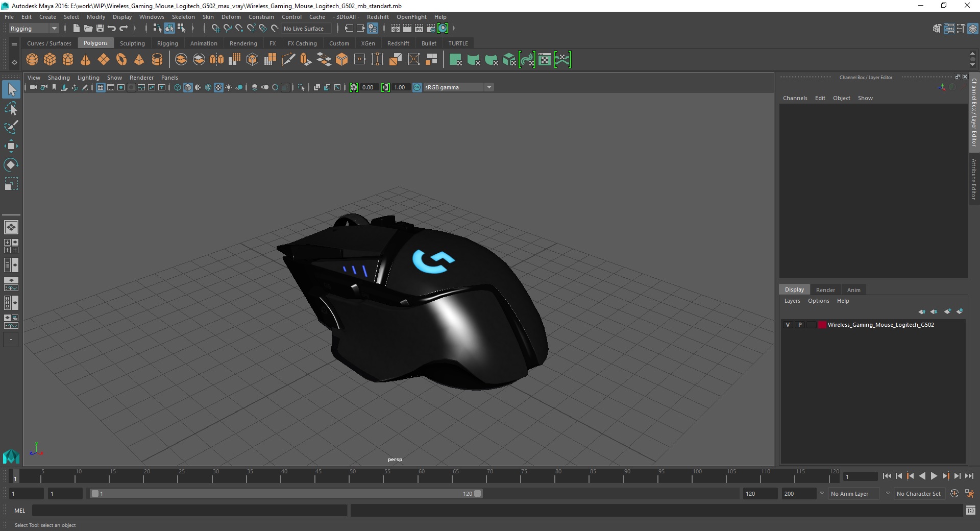Click the Redo arrow icon
The image size is (980, 531).
click(x=124, y=29)
